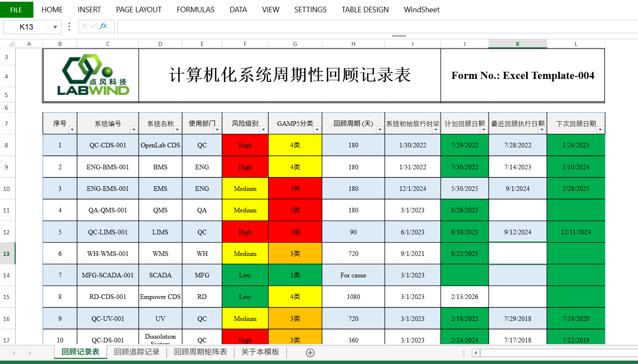Click the select-all corner triangle
This screenshot has width=638, height=364.
pos(11,44)
